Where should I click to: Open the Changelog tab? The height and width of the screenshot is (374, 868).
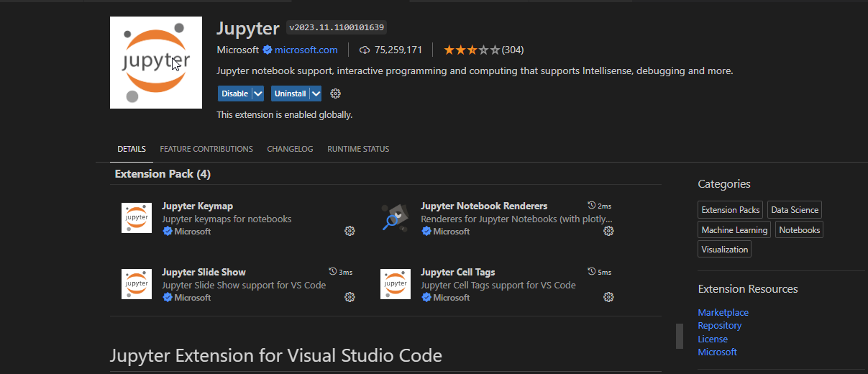(290, 149)
